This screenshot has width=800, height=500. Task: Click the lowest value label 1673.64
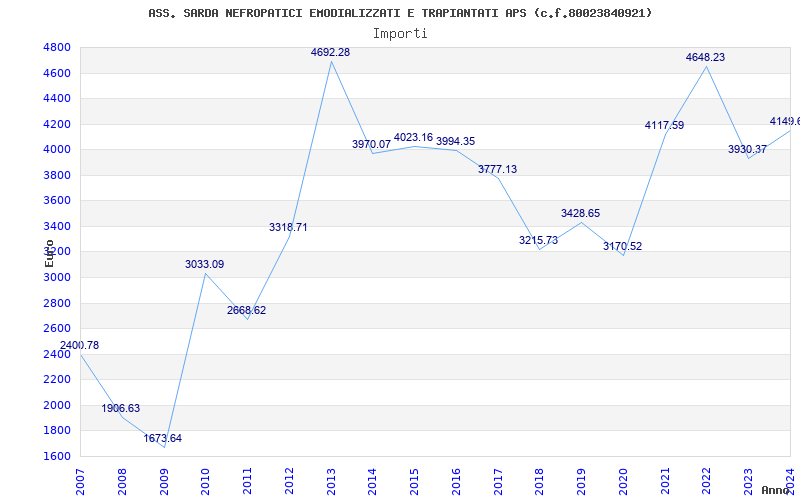point(162,439)
